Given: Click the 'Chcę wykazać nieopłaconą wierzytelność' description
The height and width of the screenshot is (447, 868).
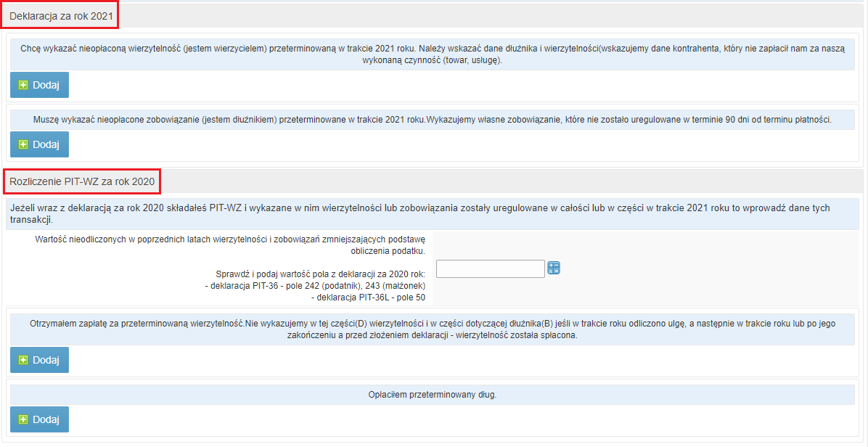Looking at the screenshot, I should (x=433, y=54).
